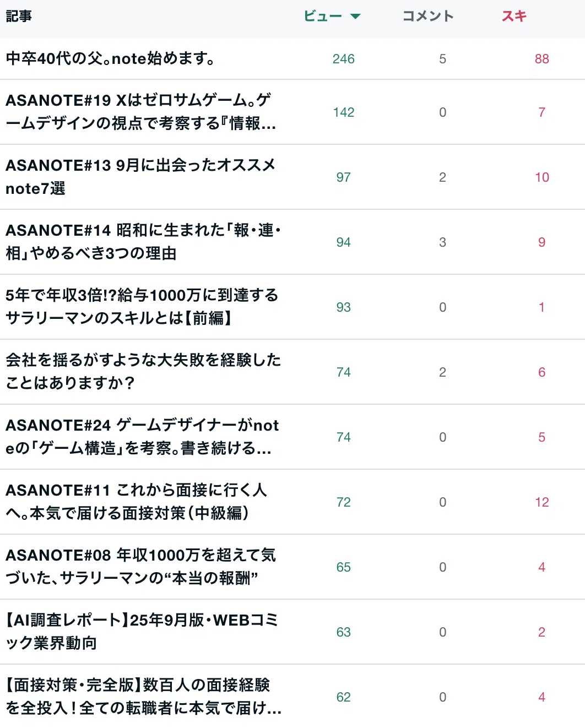
Task: Open AI調査レポート WEBコミック業界動向 article
Action: coord(142,632)
